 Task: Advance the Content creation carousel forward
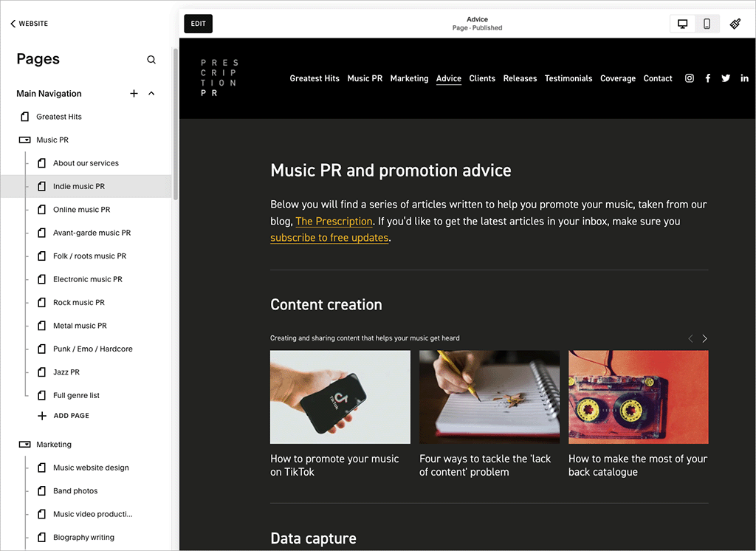pyautogui.click(x=704, y=338)
